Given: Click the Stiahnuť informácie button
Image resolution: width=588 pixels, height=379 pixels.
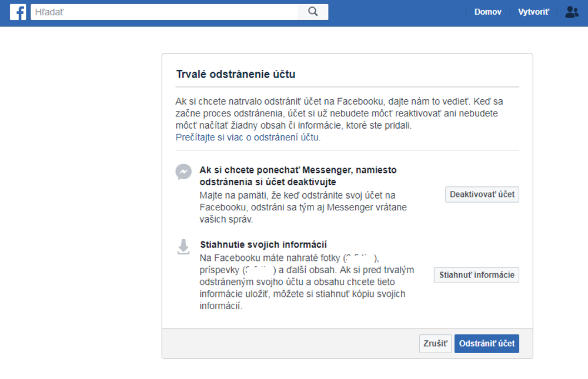Looking at the screenshot, I should [x=476, y=275].
